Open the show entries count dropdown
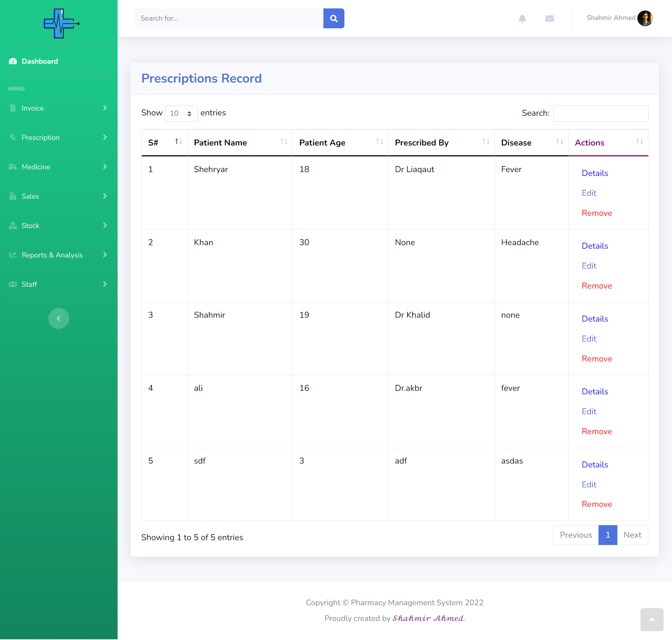 pyautogui.click(x=181, y=113)
